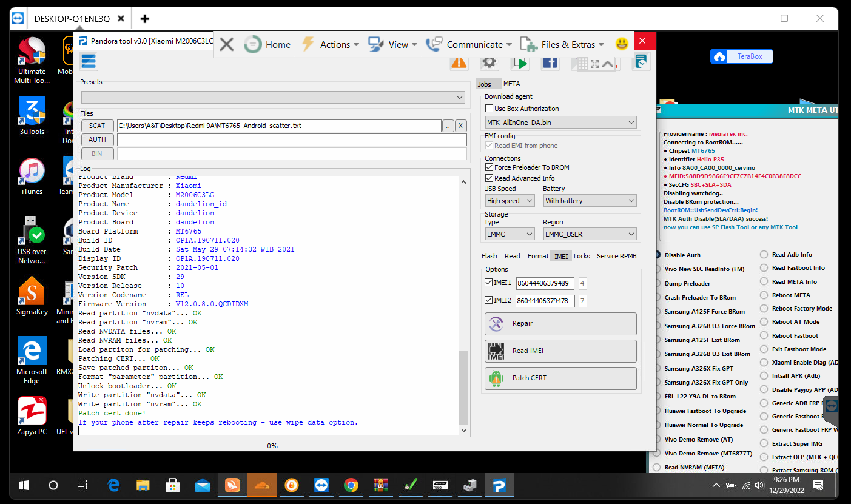Image resolution: width=851 pixels, height=504 pixels.
Task: Open the Battery dropdown
Action: tap(590, 201)
